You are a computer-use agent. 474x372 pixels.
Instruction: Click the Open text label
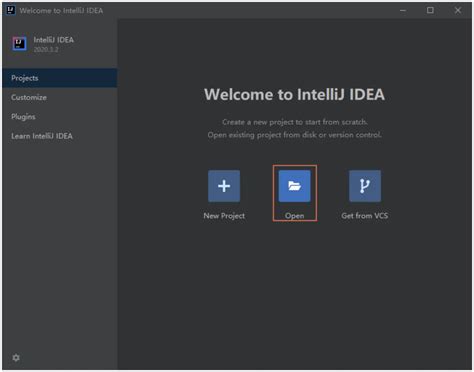coord(294,216)
